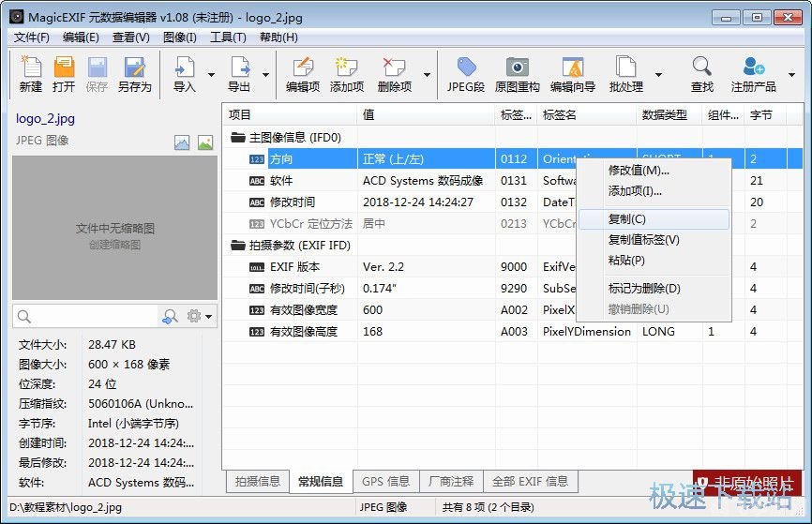
Task: Switch to the 拍摄信息 tab
Action: (x=257, y=482)
